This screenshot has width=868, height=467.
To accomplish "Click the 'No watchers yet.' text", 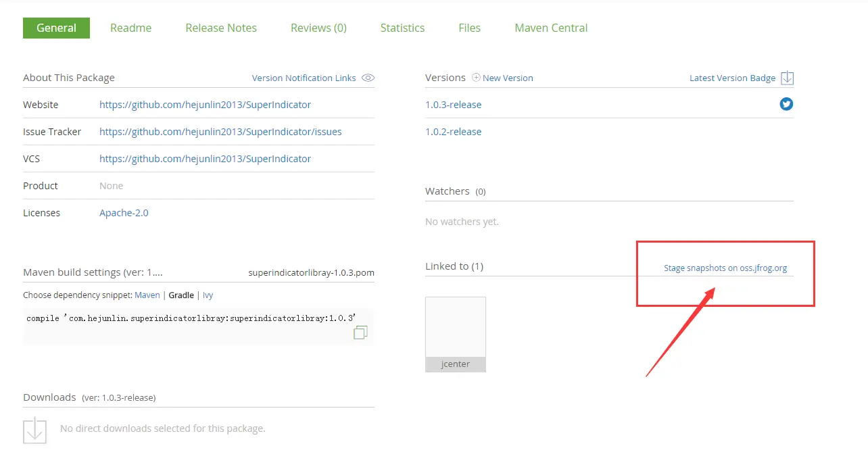I will pyautogui.click(x=462, y=222).
